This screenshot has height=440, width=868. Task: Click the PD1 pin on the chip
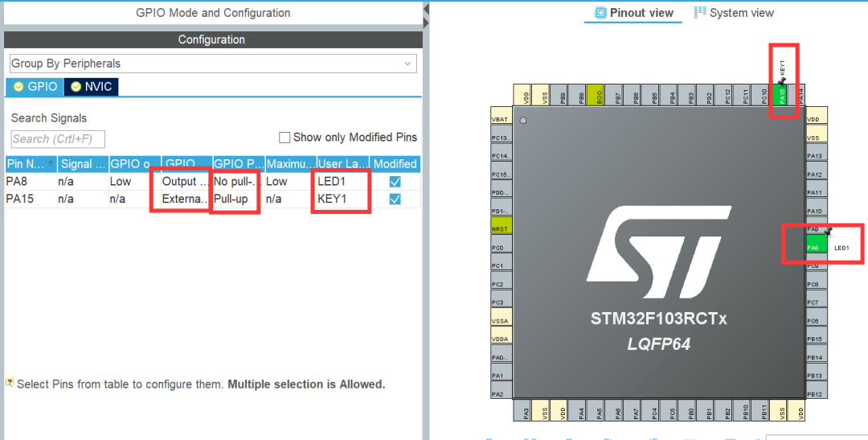click(502, 208)
